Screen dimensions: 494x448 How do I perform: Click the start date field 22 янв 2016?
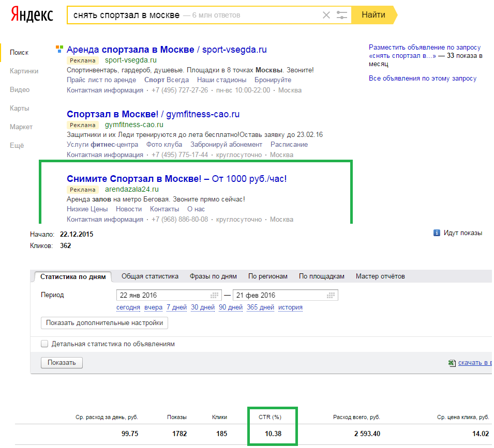[x=163, y=296]
